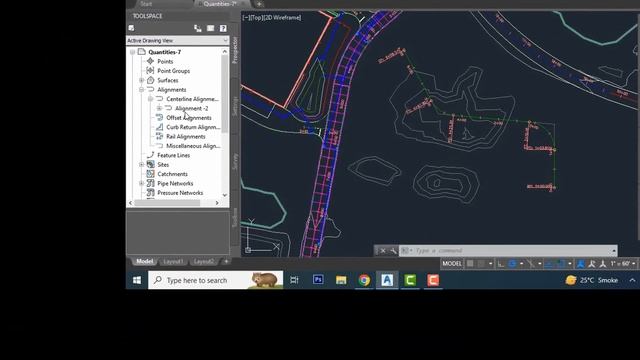Click the Feature Lines icon
The image size is (640, 360).
[150, 155]
